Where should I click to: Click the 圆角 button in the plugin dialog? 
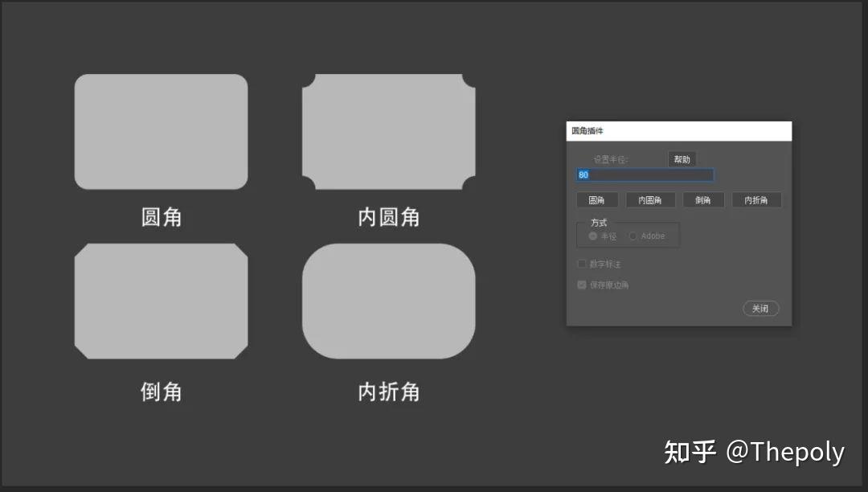(x=596, y=199)
